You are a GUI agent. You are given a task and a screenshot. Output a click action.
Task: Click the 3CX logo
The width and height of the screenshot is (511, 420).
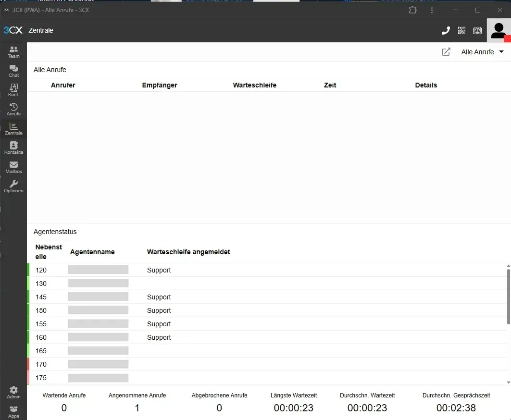tap(13, 30)
